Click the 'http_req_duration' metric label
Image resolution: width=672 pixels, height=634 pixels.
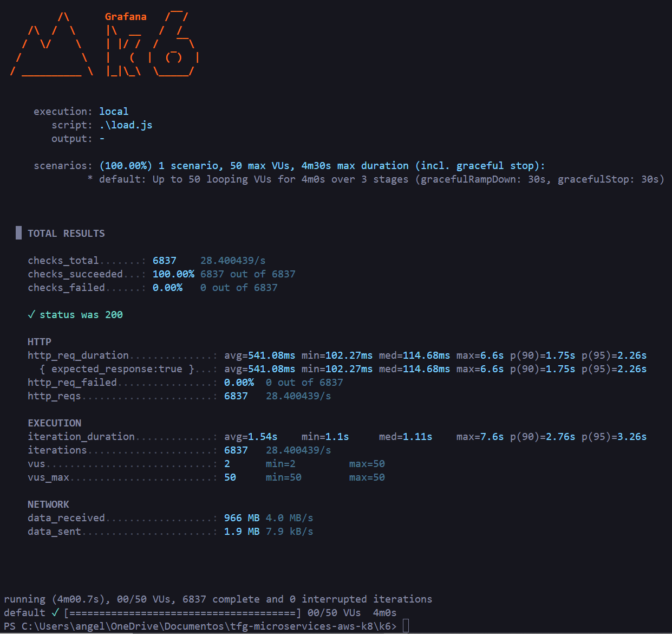coord(78,355)
